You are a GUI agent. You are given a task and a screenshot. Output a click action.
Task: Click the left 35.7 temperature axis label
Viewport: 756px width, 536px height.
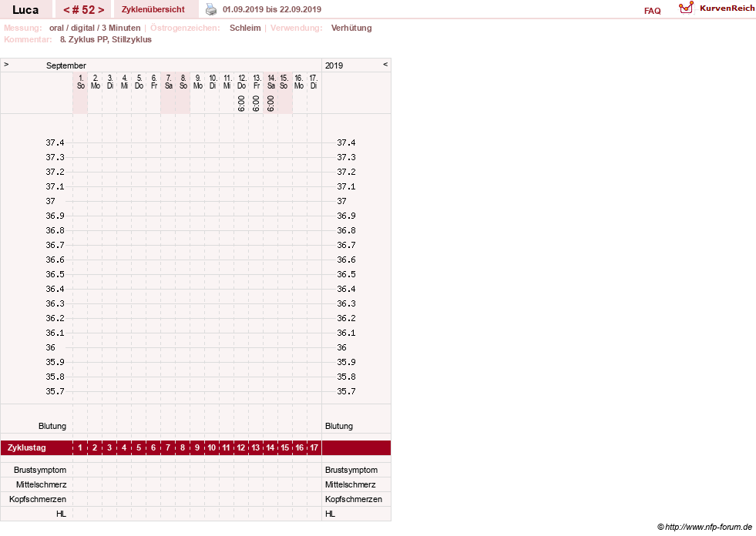pos(55,391)
